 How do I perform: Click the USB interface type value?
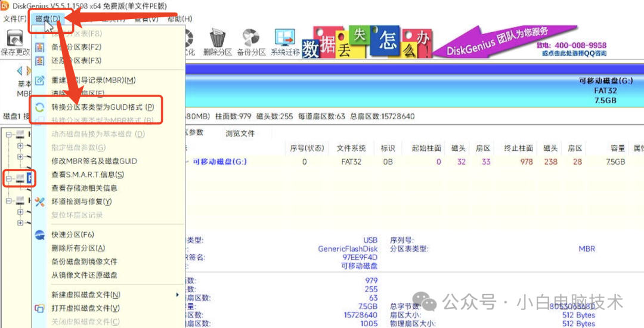[370, 240]
